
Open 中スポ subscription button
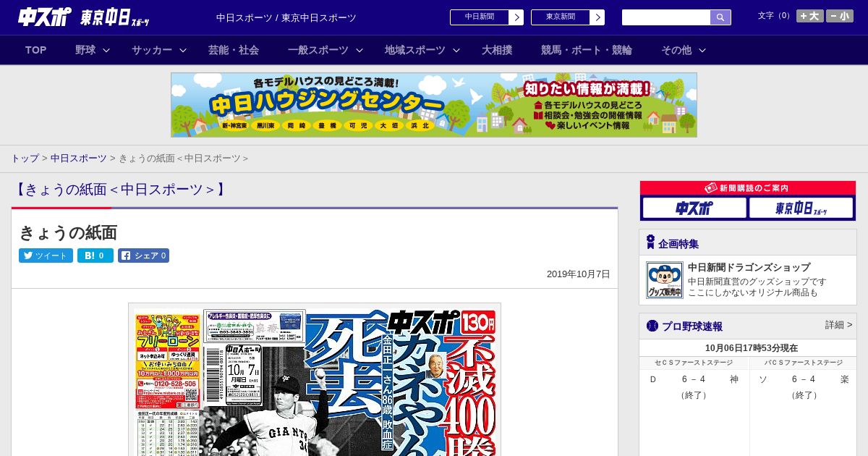[694, 208]
